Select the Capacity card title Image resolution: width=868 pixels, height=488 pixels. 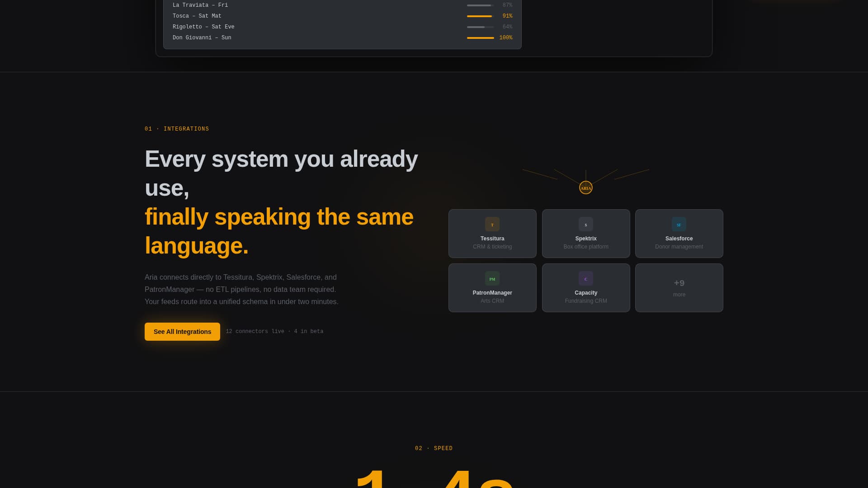click(586, 293)
